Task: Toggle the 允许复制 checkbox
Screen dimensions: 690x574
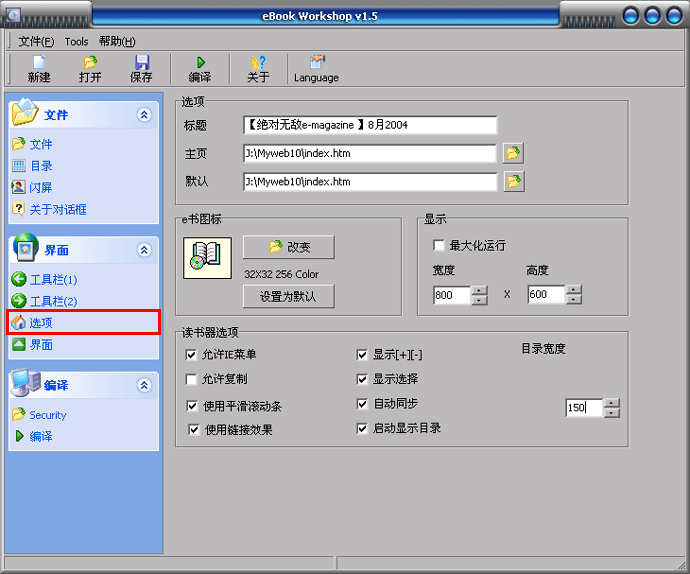Action: [192, 379]
